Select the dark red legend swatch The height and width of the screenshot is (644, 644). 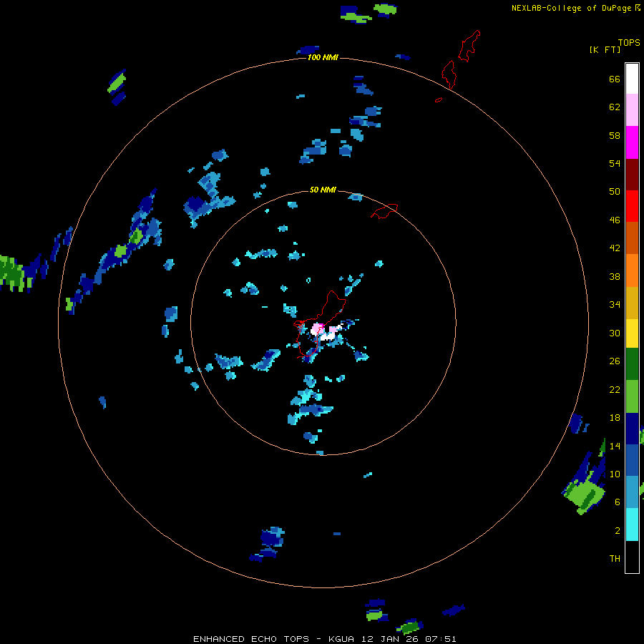click(x=632, y=174)
